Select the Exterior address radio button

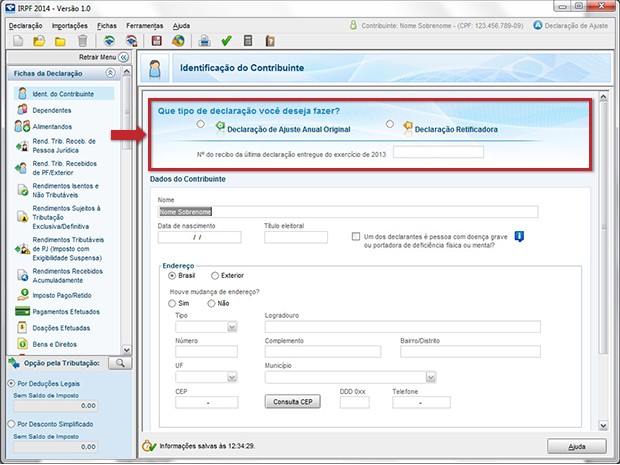point(215,276)
